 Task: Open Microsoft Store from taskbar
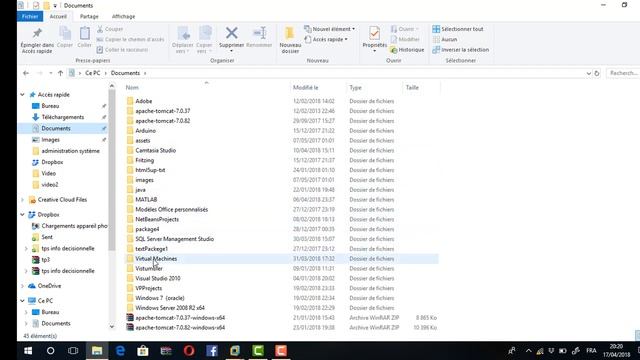pos(143,351)
